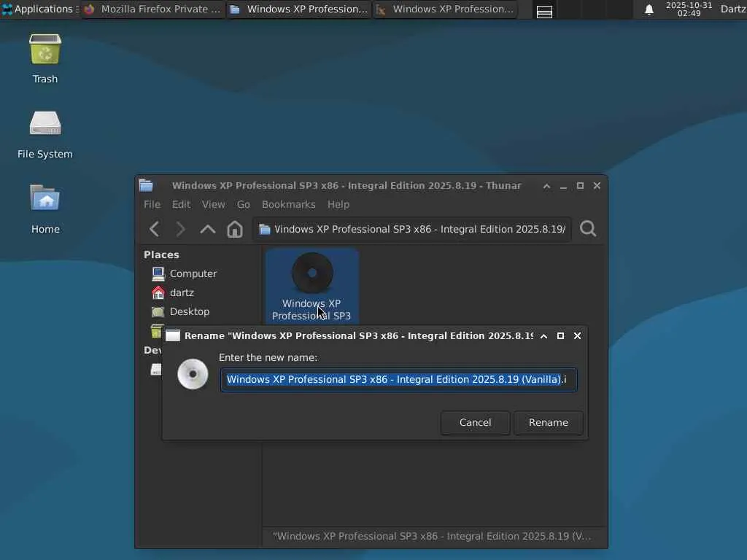Go to parent folder with up arrow
Viewport: 747px width, 560px height.
(208, 229)
